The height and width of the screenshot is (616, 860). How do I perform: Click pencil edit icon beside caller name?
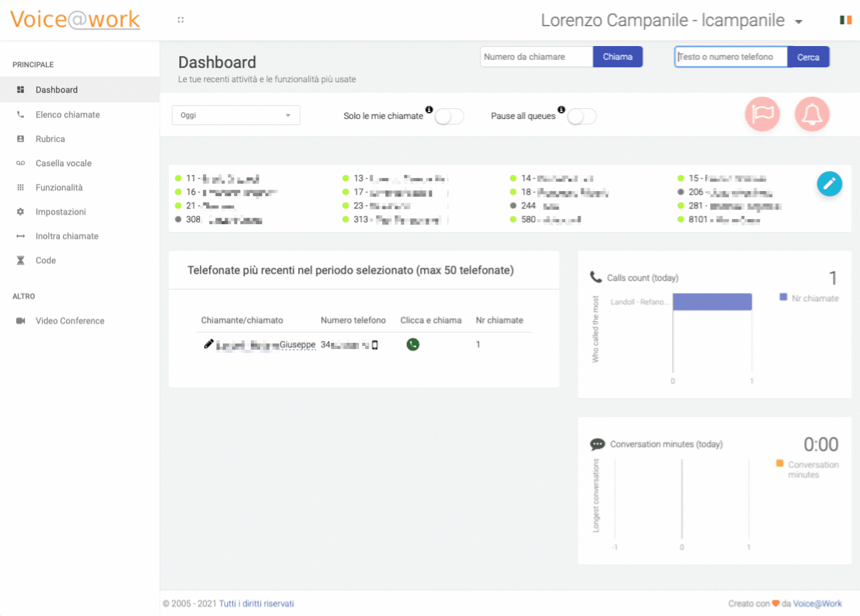(209, 344)
